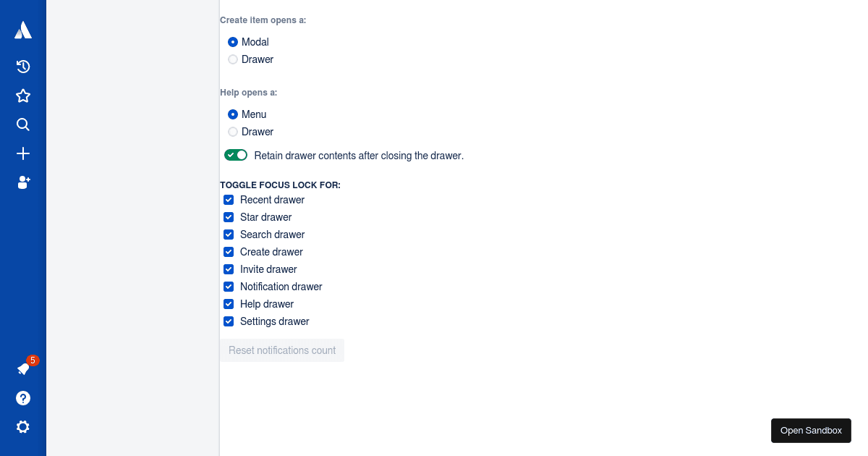Select Drawer for Create item option
This screenshot has width=868, height=456.
(233, 59)
